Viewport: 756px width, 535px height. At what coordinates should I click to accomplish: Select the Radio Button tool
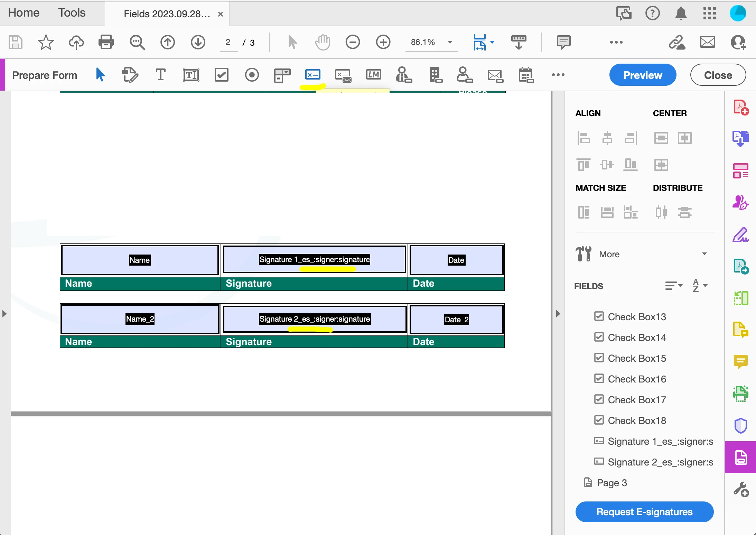tap(252, 75)
